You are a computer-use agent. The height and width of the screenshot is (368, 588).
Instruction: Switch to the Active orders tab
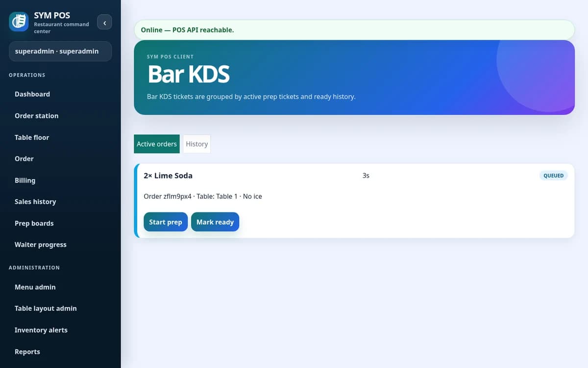(157, 144)
